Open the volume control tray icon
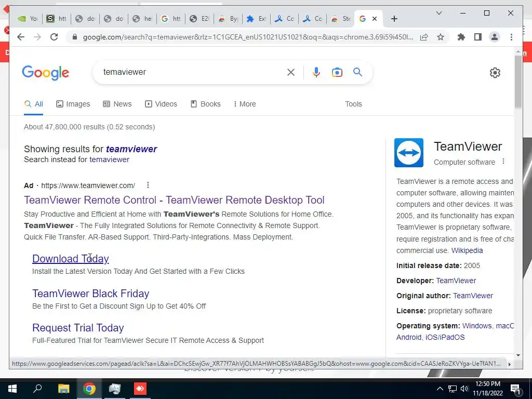This screenshot has width=532, height=399. pyautogui.click(x=464, y=389)
